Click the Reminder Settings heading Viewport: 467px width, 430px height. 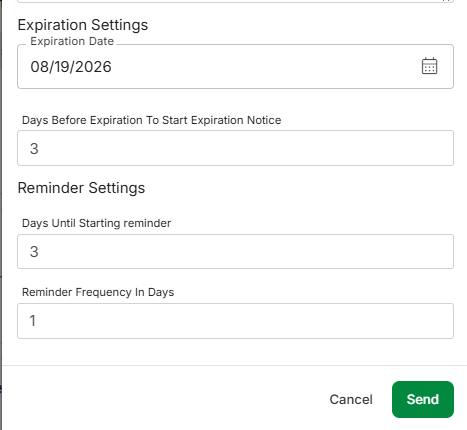pos(81,188)
